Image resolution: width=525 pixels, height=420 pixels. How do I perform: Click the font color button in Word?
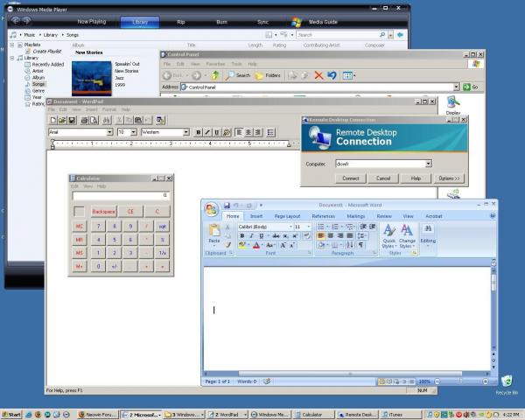256,245
